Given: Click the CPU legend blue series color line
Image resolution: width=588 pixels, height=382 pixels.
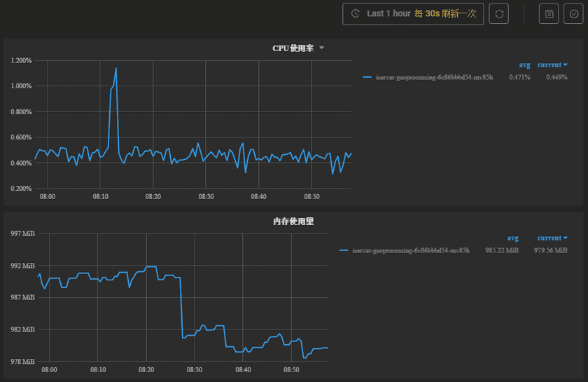Looking at the screenshot, I should click(x=367, y=77).
